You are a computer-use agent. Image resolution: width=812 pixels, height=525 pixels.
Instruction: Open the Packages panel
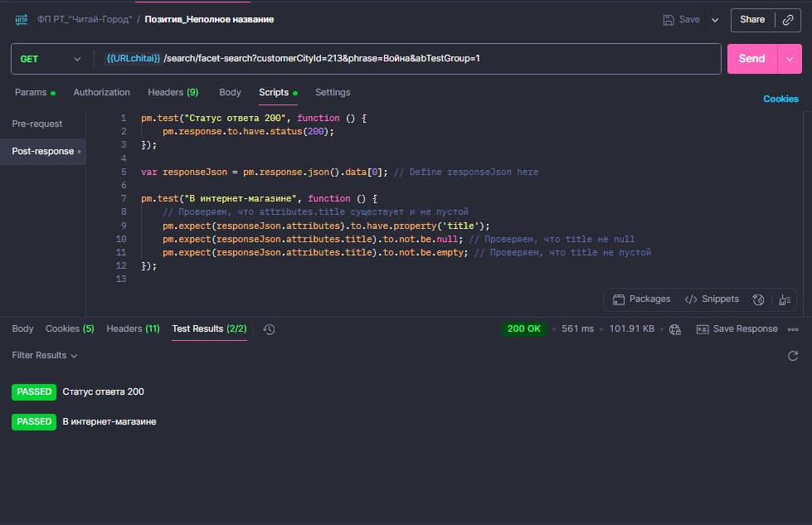point(642,299)
